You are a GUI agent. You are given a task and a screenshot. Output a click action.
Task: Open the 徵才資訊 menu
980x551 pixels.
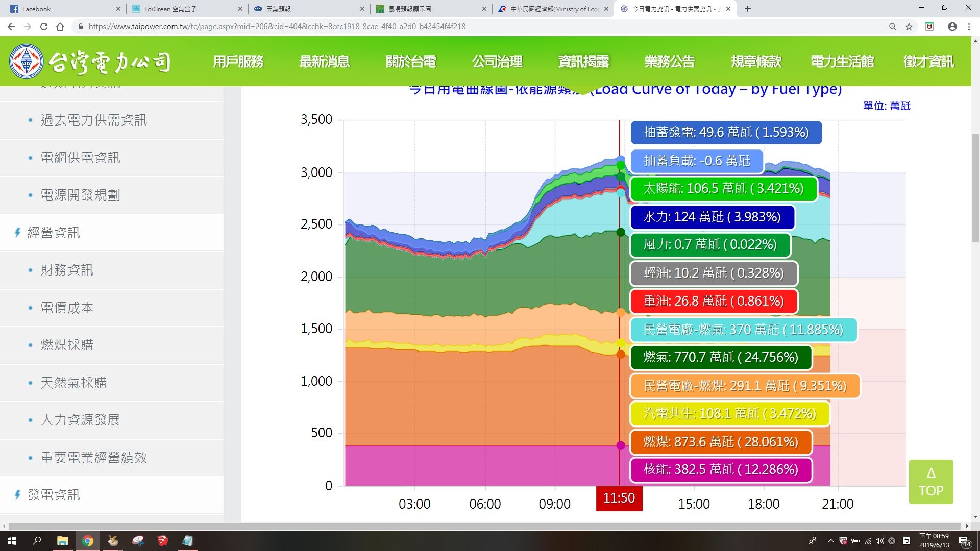click(928, 61)
